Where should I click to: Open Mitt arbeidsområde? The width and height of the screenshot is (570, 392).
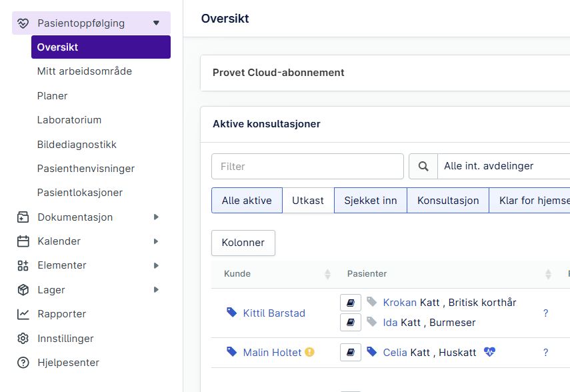coord(85,71)
